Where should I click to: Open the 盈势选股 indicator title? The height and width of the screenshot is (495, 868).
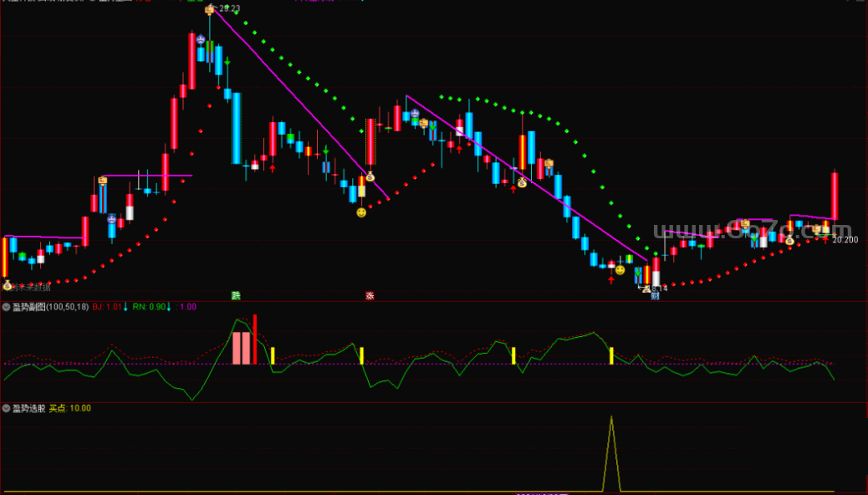pyautogui.click(x=28, y=408)
